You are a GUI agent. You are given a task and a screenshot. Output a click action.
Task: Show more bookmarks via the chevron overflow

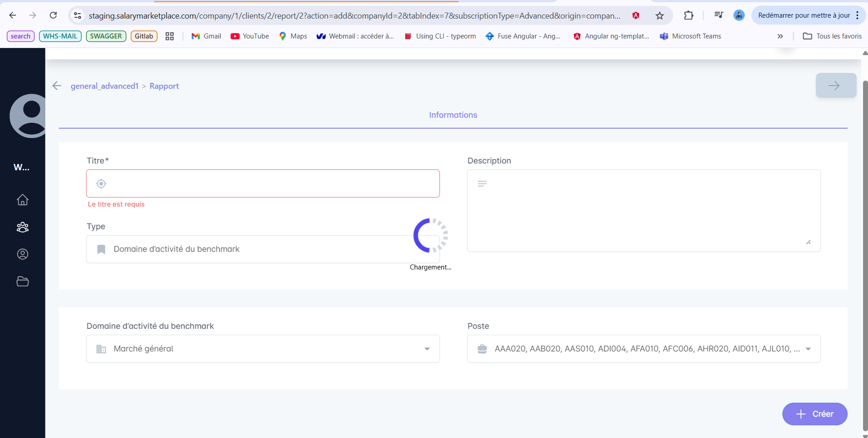coord(780,36)
